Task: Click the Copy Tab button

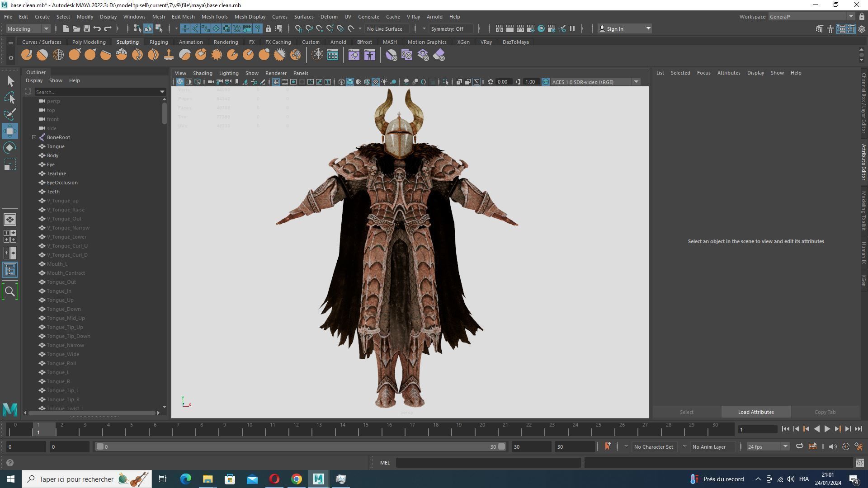Action: pyautogui.click(x=825, y=412)
